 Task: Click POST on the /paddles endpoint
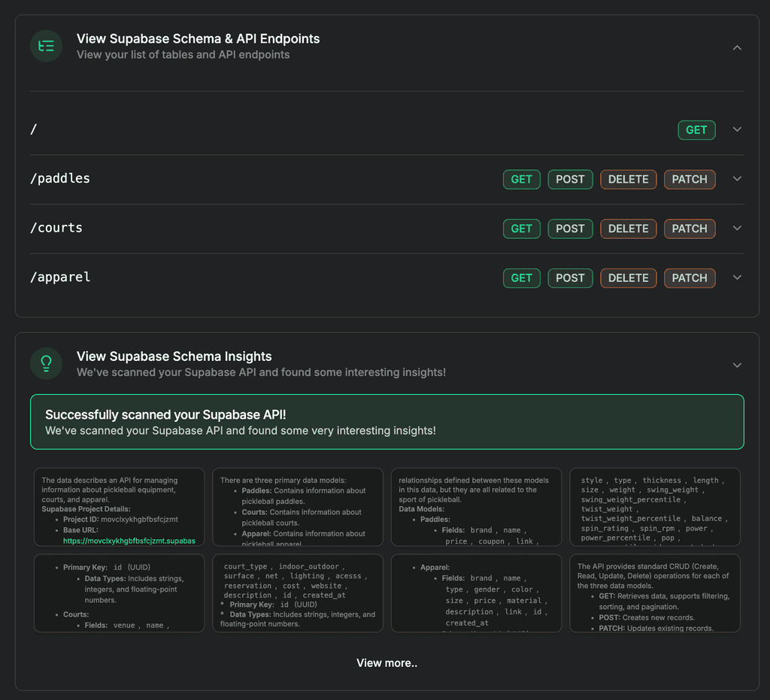coord(570,179)
